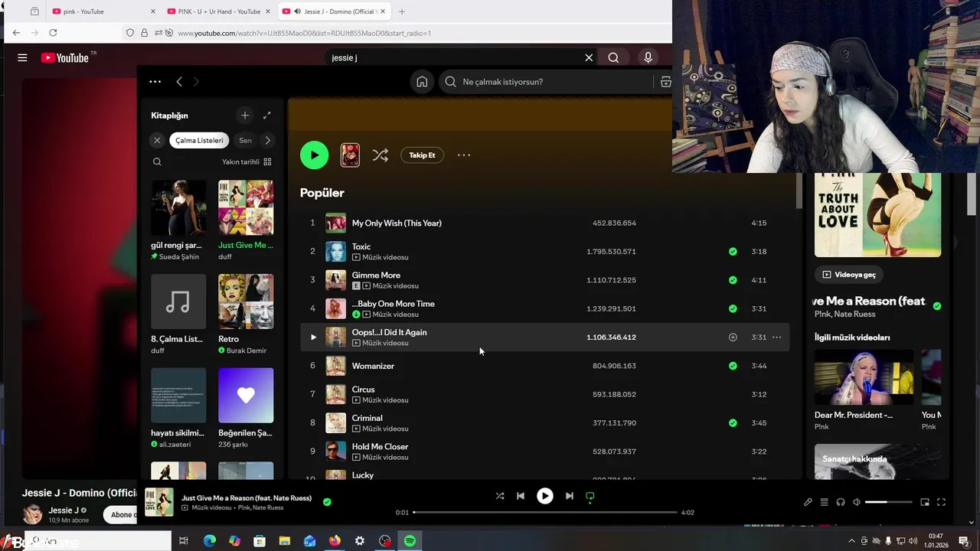
Task: Open lyrics microphone icon in player
Action: tap(808, 502)
